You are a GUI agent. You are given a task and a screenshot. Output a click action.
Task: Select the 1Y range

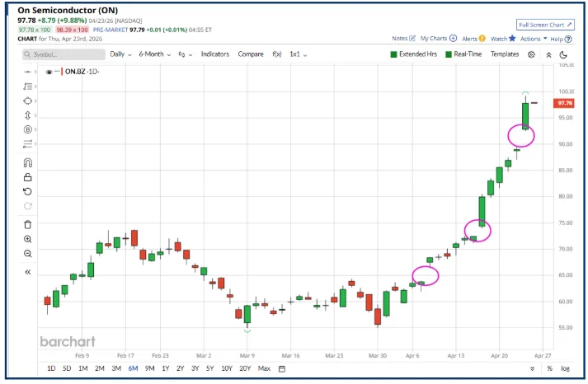166,368
